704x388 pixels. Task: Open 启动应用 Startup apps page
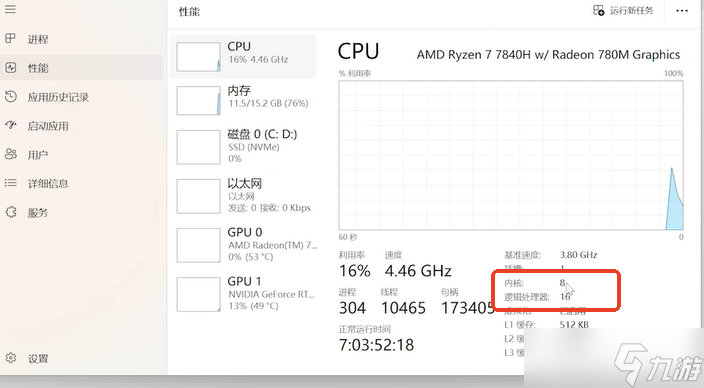tap(82, 126)
